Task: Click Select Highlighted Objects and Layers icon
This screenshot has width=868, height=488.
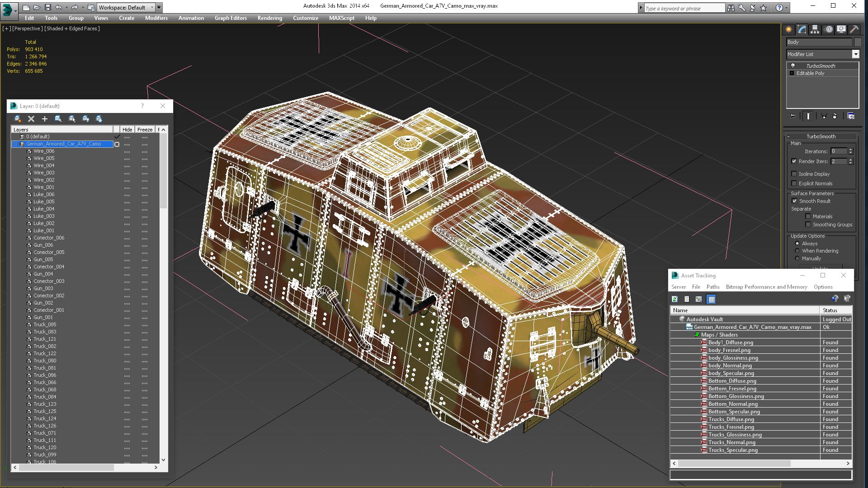Action: click(x=58, y=119)
